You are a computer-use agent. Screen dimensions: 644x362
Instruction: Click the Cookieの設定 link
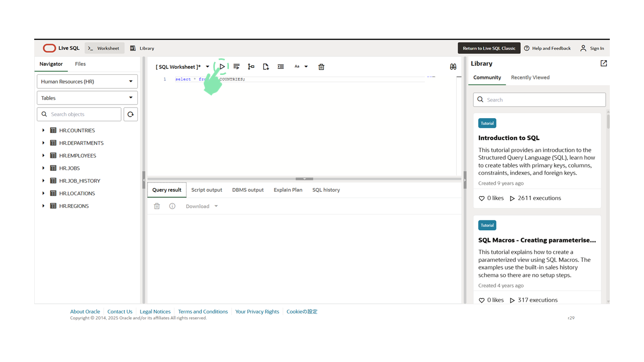pos(302,312)
